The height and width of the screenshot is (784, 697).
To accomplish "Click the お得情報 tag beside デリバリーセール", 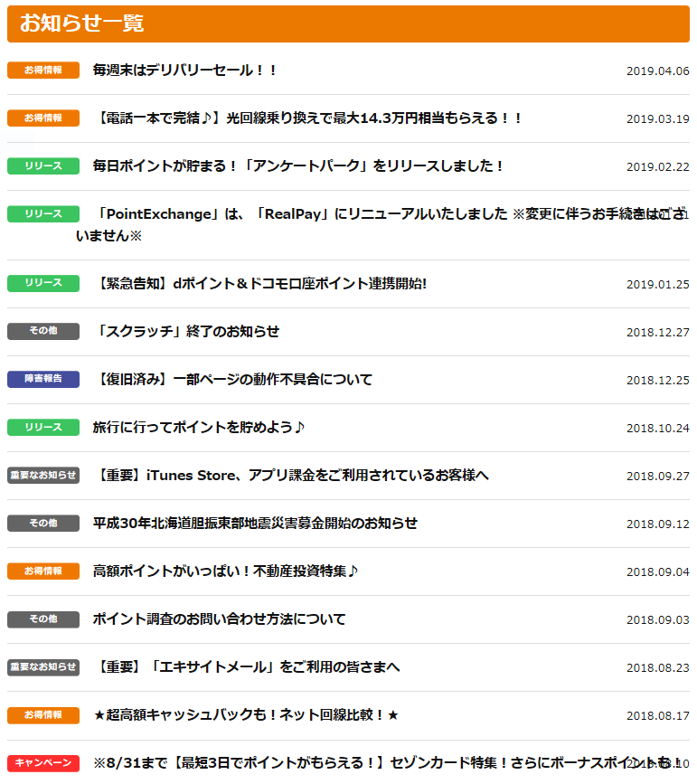I will click(x=43, y=70).
